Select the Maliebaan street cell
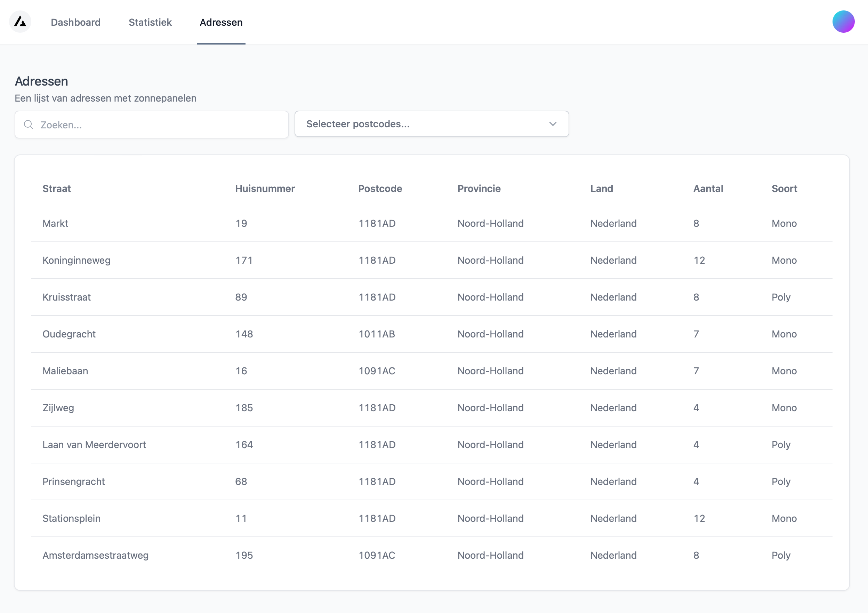This screenshot has width=868, height=613. pos(65,371)
